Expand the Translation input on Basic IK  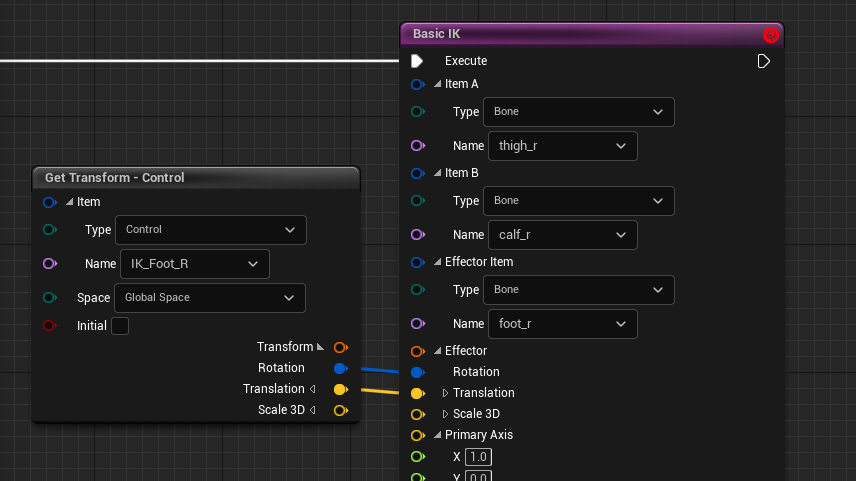click(445, 393)
